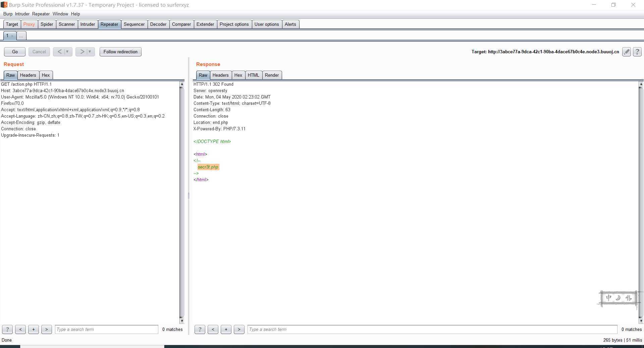Click the IME language indicator widget
644x348 pixels.
point(618,298)
